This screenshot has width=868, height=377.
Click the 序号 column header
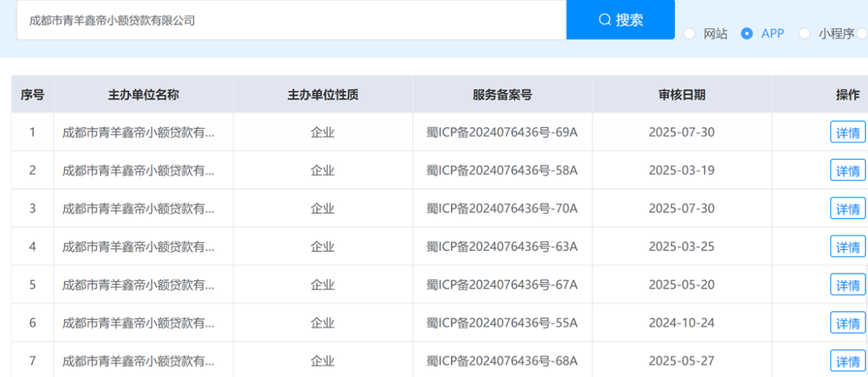tap(33, 95)
